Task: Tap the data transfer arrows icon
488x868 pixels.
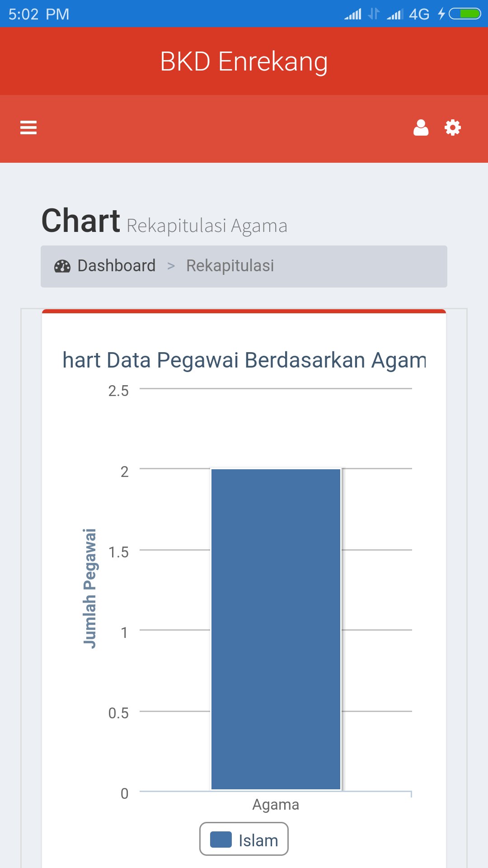Action: (x=374, y=14)
